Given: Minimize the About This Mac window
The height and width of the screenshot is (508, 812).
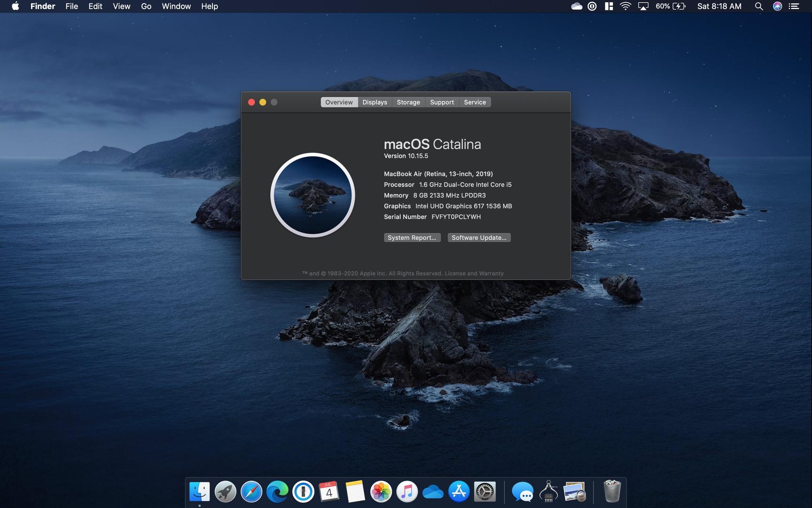Looking at the screenshot, I should [263, 102].
